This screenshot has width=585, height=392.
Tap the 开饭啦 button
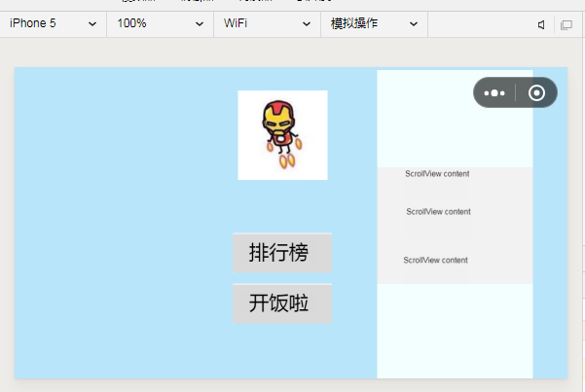[x=282, y=303]
